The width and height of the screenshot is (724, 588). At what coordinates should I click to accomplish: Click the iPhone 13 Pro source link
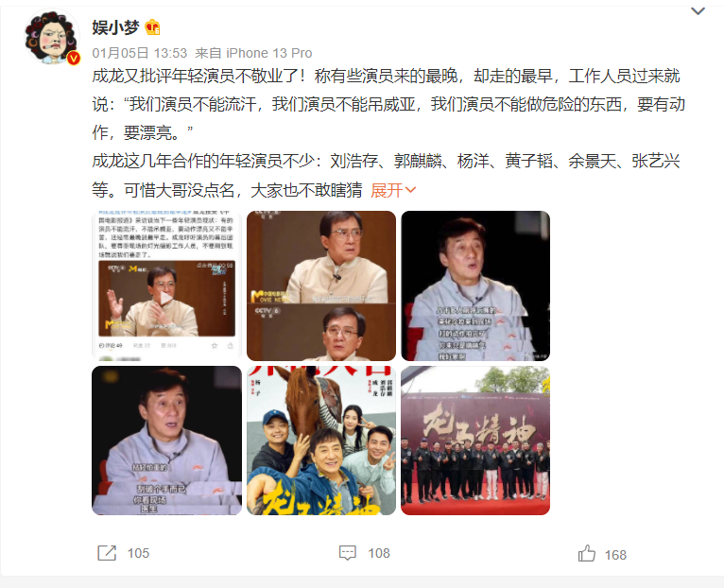point(269,53)
